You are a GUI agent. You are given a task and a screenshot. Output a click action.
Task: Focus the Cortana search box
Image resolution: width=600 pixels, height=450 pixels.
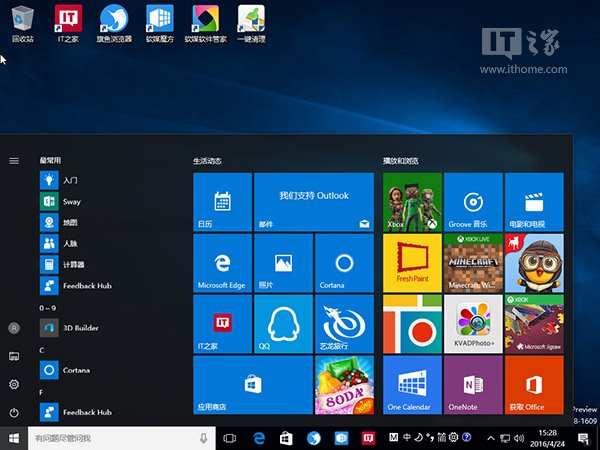coord(122,438)
